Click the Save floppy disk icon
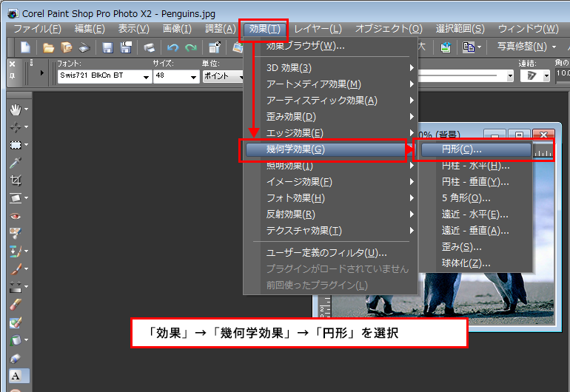570x392 pixels. pos(107,47)
